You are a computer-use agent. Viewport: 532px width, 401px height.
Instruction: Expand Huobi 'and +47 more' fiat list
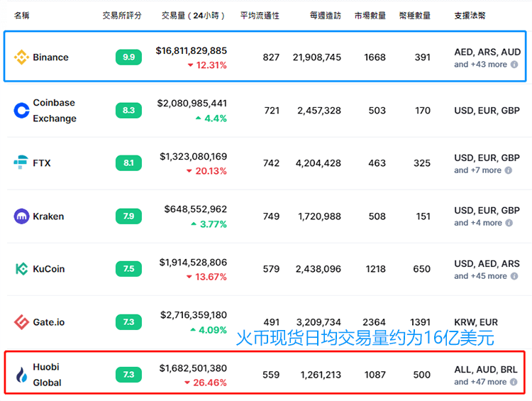(480, 382)
